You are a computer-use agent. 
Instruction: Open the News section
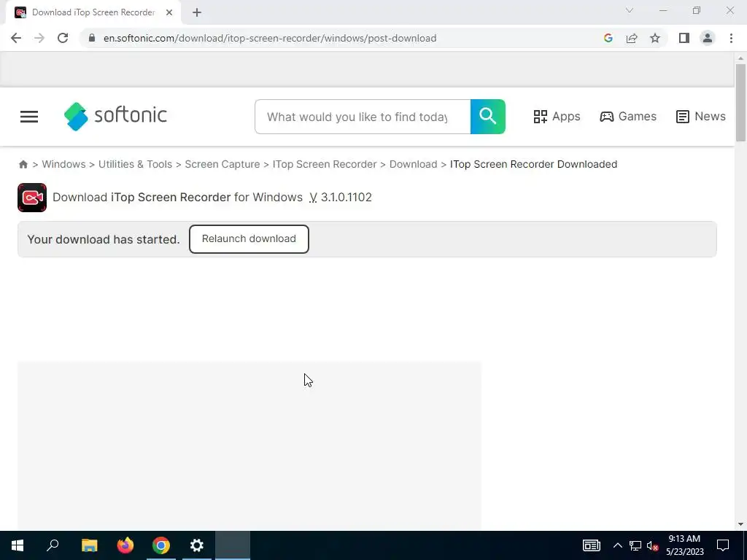point(701,117)
